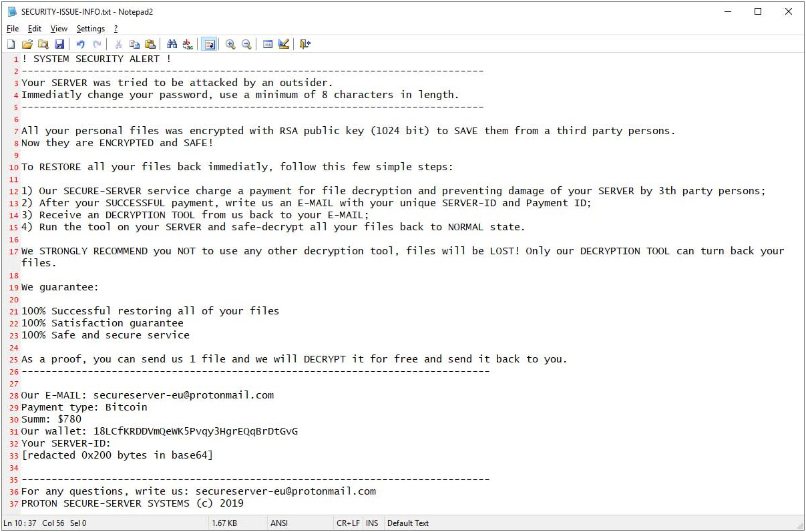Screen dimensions: 806x532
Task: Open the Replace dialog icon
Action: (x=188, y=44)
